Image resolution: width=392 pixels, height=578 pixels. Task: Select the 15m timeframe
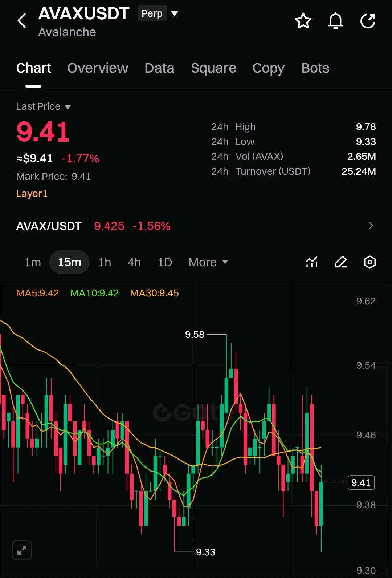(69, 262)
